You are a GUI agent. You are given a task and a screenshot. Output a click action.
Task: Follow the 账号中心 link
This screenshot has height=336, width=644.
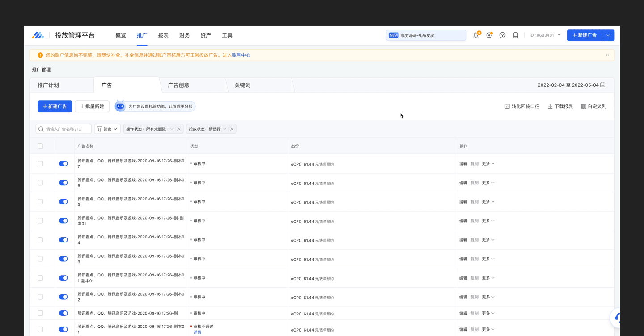241,55
